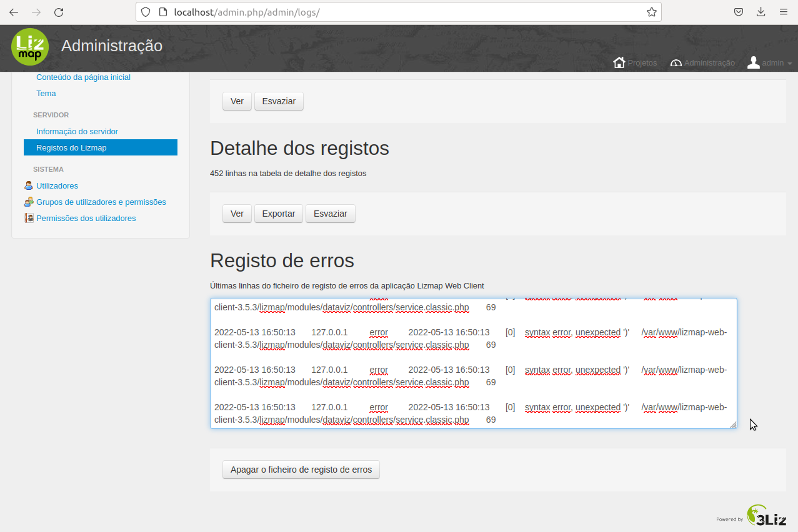Click the Grupos de utilizadores group icon

click(x=28, y=202)
